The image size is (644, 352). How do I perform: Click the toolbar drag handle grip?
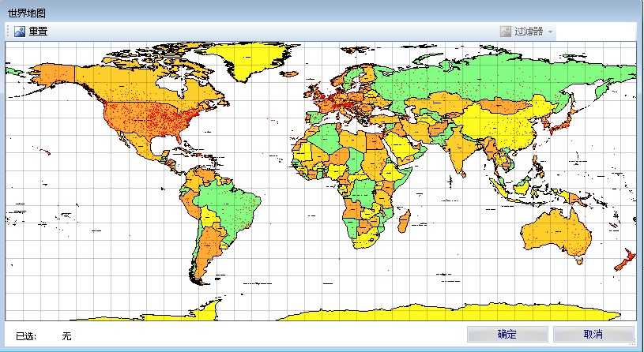point(8,32)
